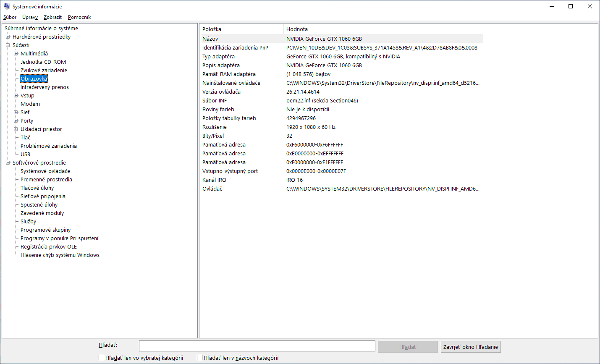Collapse Softvérové prostredie node
Screen dimensions: 600x364
(8, 162)
